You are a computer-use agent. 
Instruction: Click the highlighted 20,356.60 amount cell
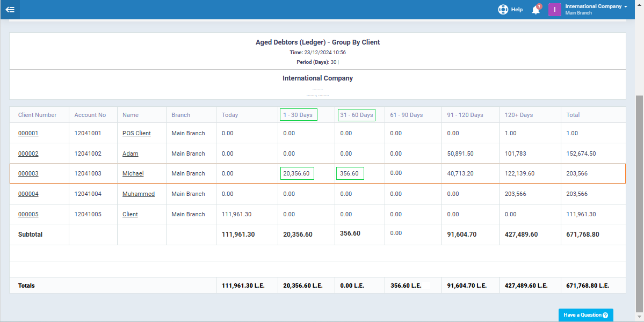coord(296,173)
